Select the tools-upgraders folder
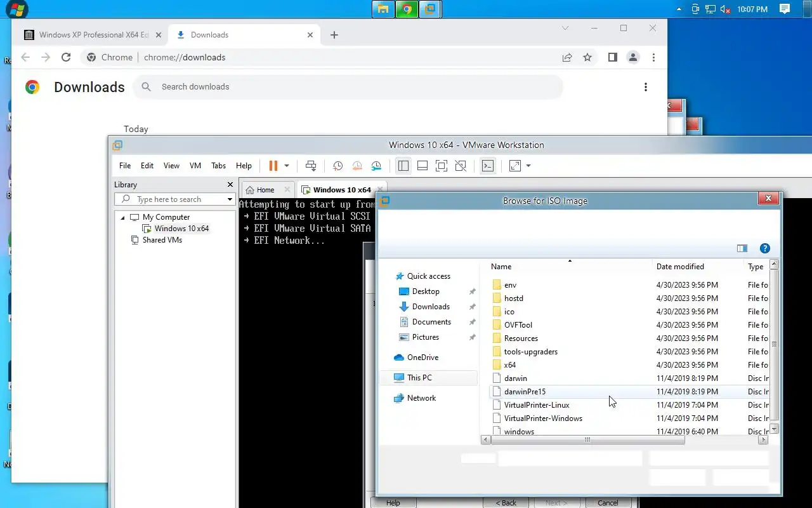This screenshot has width=812, height=508. click(x=530, y=352)
